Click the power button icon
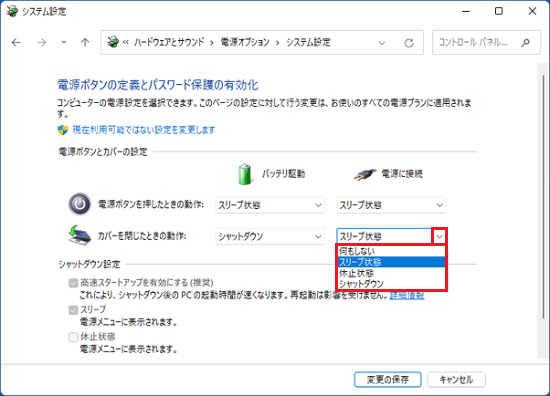 click(80, 204)
